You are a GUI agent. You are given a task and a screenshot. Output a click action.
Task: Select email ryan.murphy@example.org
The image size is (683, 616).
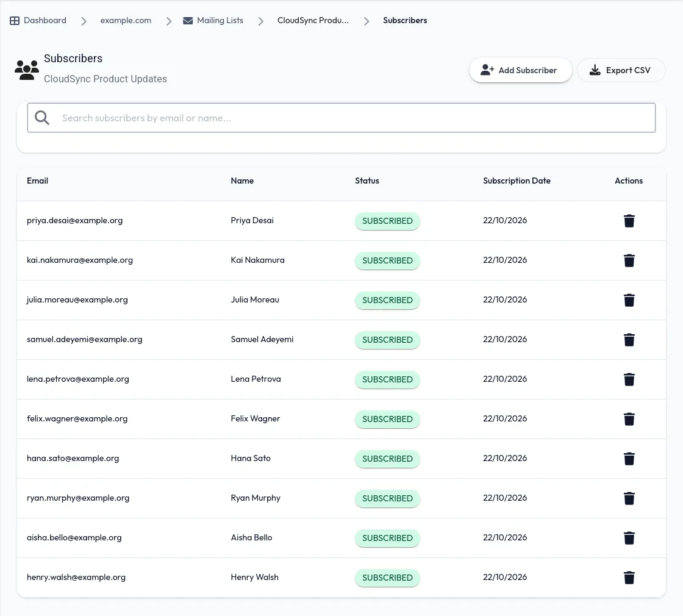click(78, 498)
